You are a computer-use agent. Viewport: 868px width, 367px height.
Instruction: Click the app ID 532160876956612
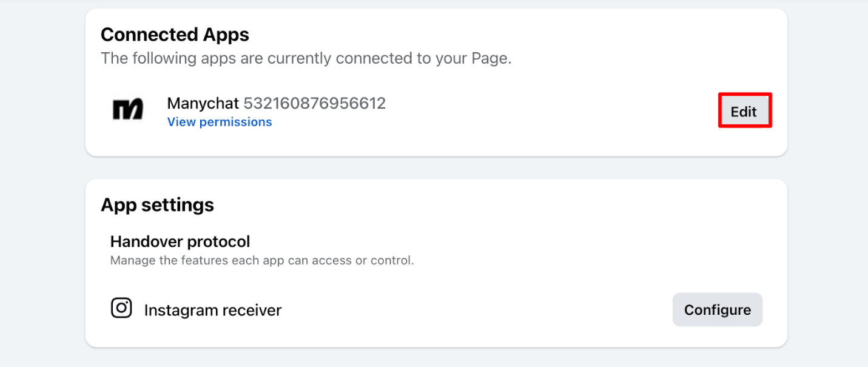314,103
